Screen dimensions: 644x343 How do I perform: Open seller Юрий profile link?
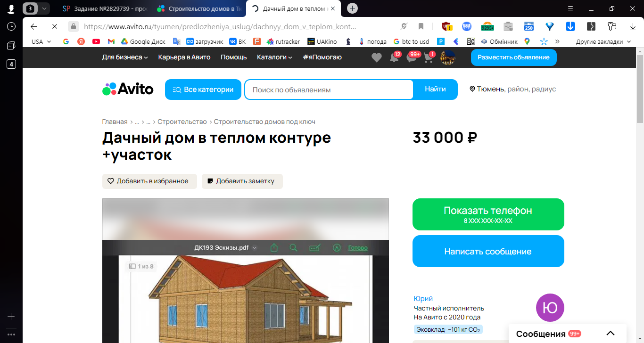coord(423,298)
